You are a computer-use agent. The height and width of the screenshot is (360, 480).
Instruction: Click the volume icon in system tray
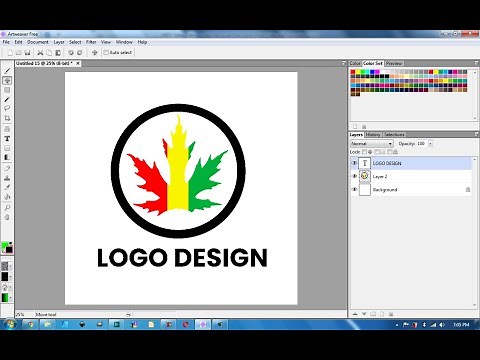(x=442, y=324)
